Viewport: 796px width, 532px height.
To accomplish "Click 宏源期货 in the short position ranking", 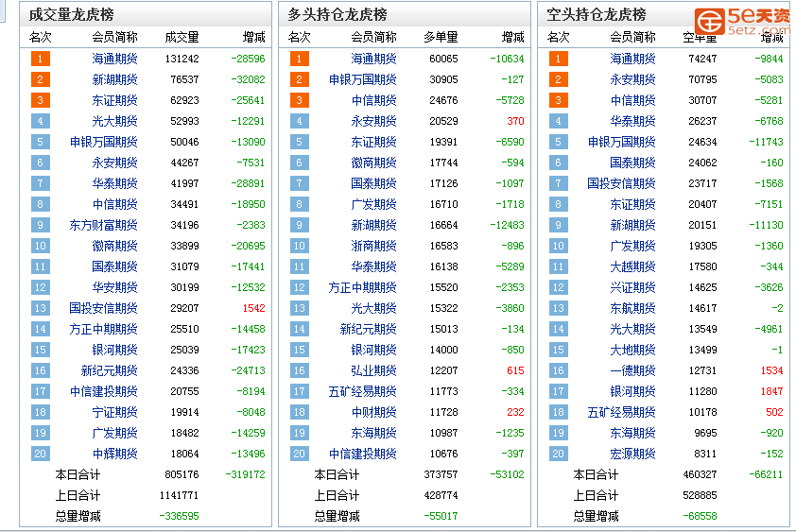I will (632, 455).
